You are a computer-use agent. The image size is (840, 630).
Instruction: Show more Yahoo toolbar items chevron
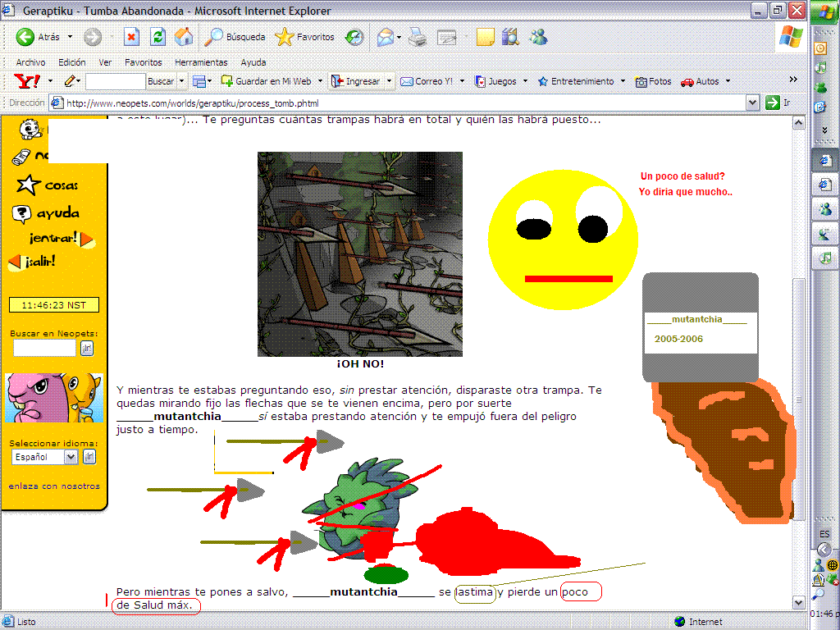[793, 80]
